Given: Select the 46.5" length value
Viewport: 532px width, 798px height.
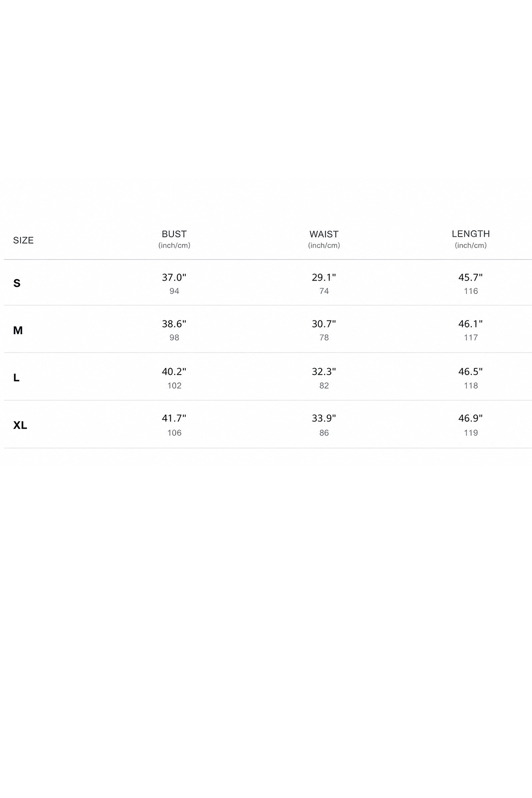Looking at the screenshot, I should pos(470,372).
